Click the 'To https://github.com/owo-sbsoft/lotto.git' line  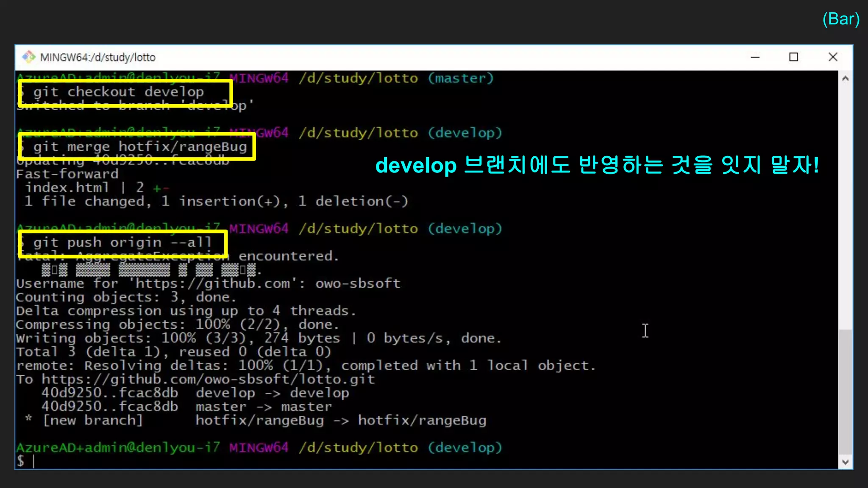point(195,379)
